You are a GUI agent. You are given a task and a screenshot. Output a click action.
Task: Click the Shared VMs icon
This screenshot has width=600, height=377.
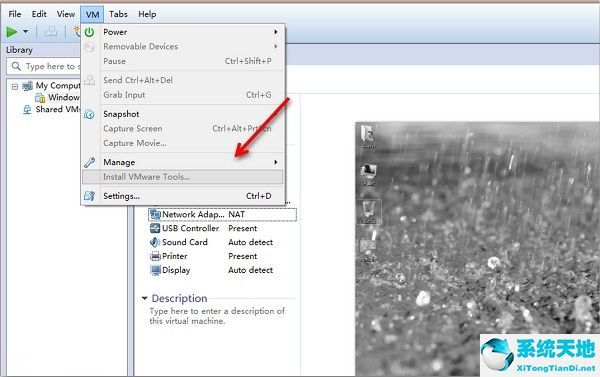click(27, 110)
